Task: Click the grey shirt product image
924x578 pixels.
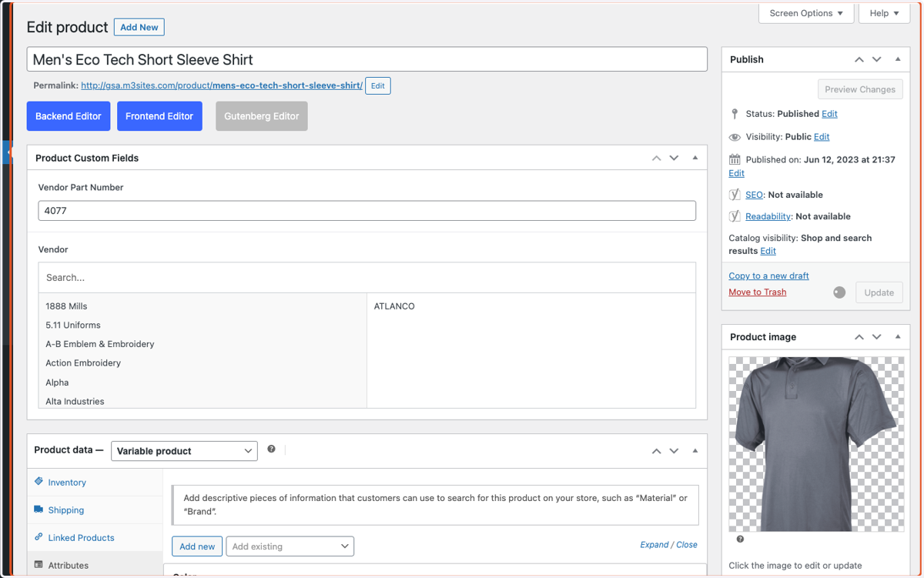Action: [x=816, y=443]
